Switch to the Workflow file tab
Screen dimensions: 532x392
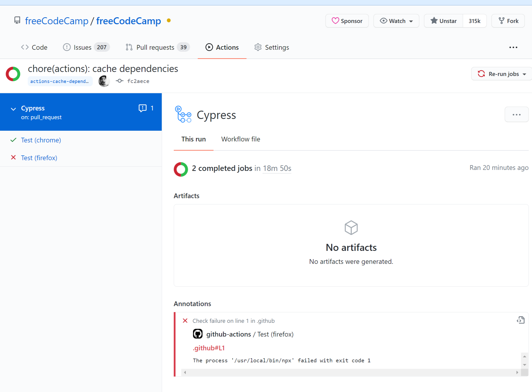pos(240,139)
